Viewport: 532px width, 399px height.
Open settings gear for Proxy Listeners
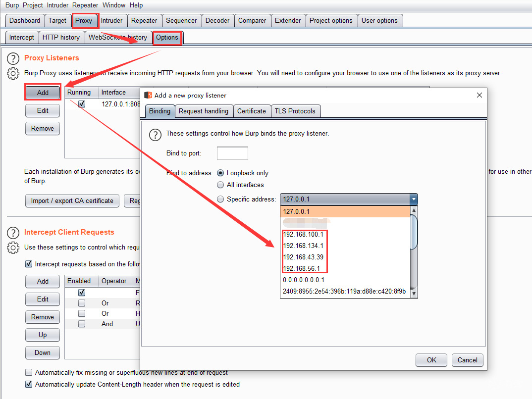tap(13, 73)
